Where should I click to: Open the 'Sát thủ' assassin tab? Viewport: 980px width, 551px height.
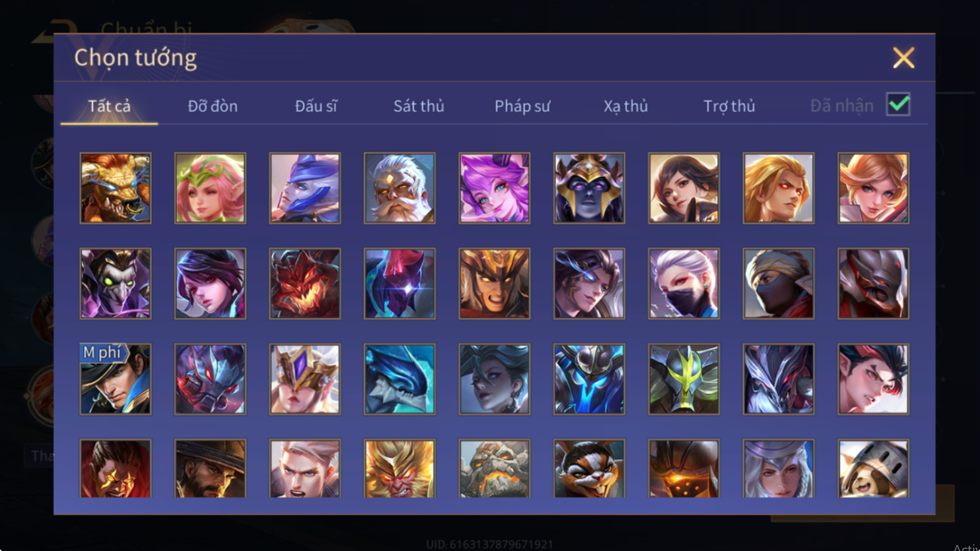[419, 106]
